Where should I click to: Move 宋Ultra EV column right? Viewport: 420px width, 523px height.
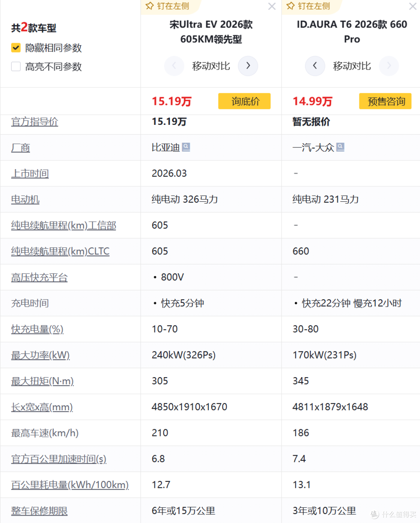[x=248, y=66]
